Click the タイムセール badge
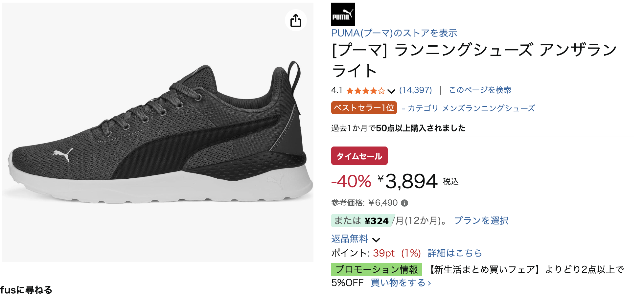 click(x=359, y=156)
